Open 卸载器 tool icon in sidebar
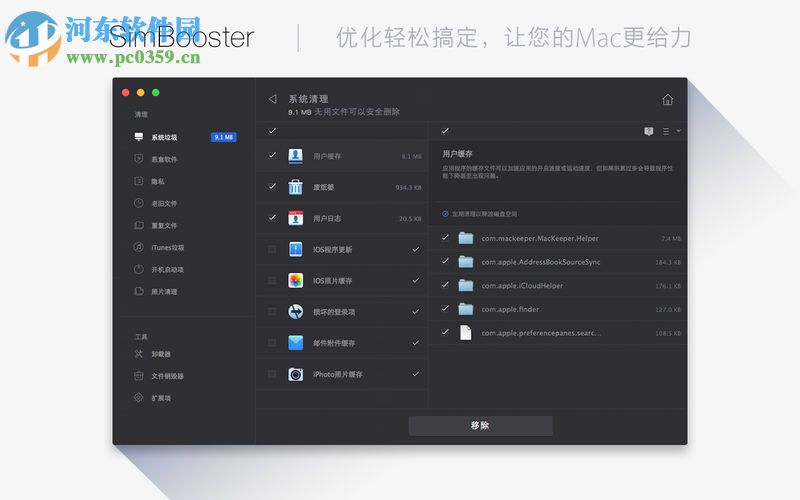 click(x=138, y=354)
